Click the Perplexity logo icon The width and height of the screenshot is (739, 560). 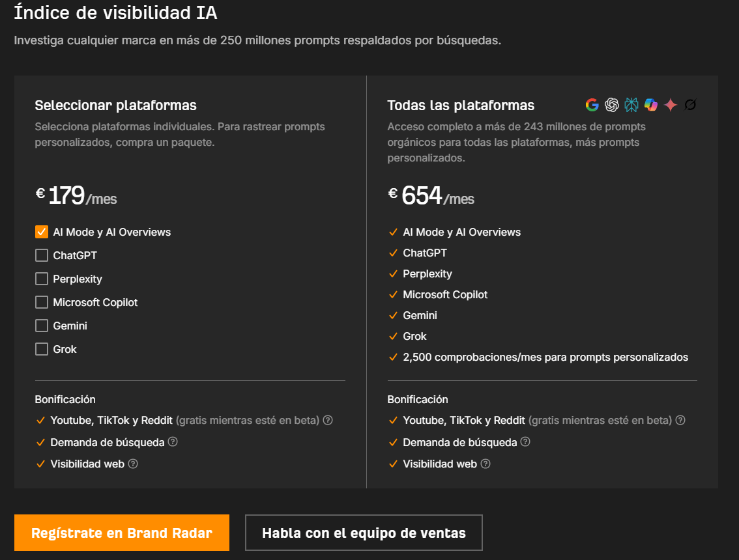(x=631, y=105)
